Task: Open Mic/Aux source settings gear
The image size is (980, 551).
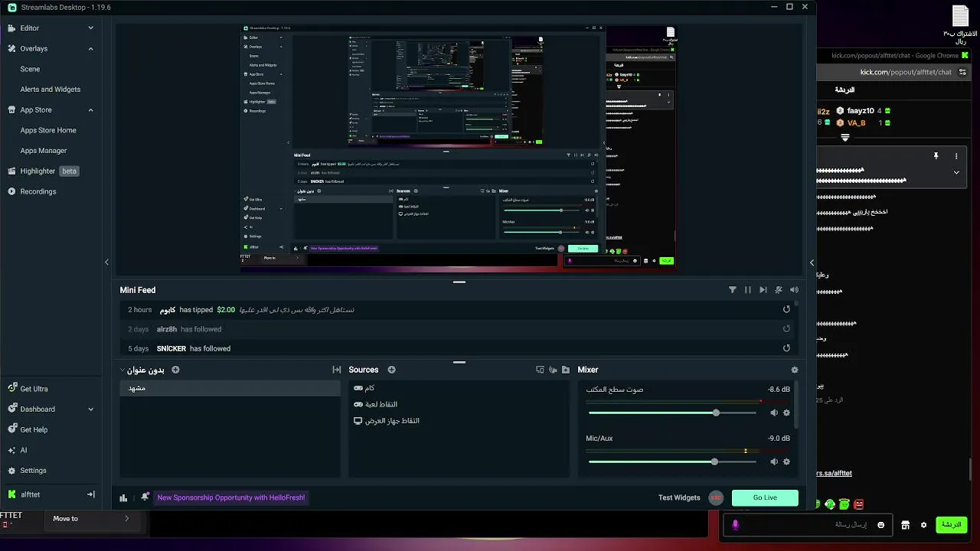Action: 786,461
